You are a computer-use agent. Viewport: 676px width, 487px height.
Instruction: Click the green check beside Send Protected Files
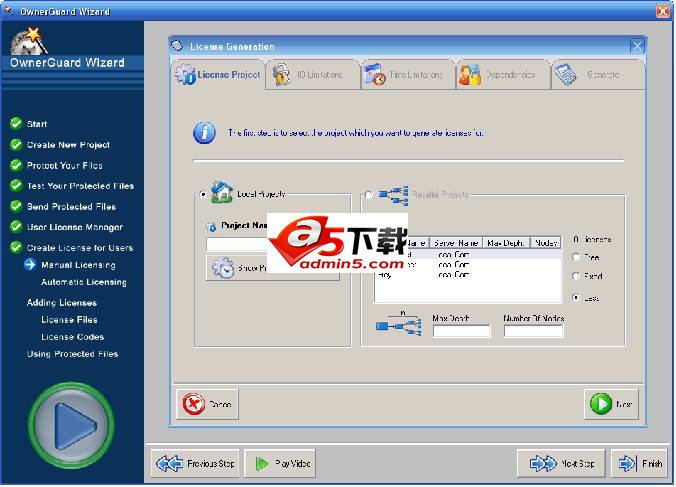point(16,206)
